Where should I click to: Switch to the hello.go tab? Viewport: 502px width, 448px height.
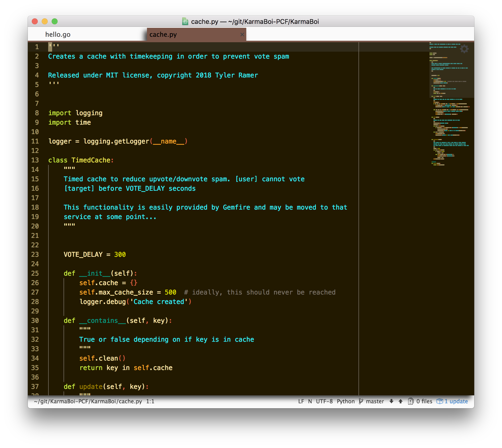click(58, 35)
